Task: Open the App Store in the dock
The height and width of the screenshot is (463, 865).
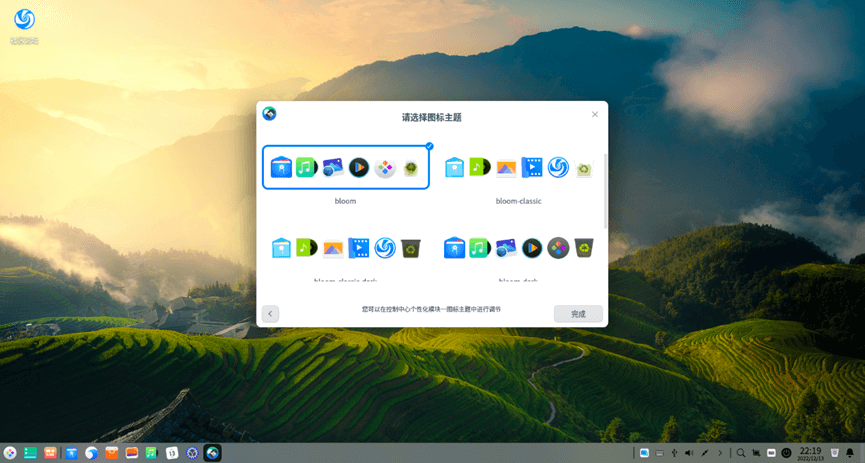Action: 72,453
